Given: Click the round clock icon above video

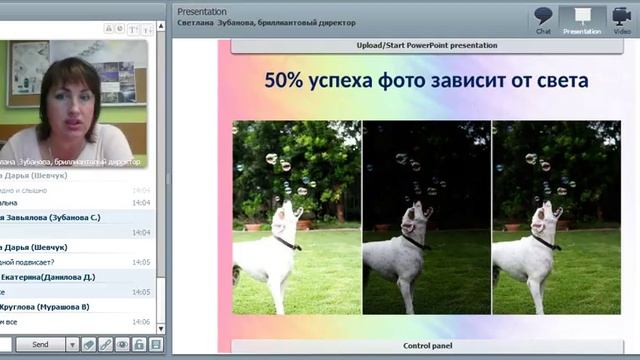Looking at the screenshot, I should (120, 29).
